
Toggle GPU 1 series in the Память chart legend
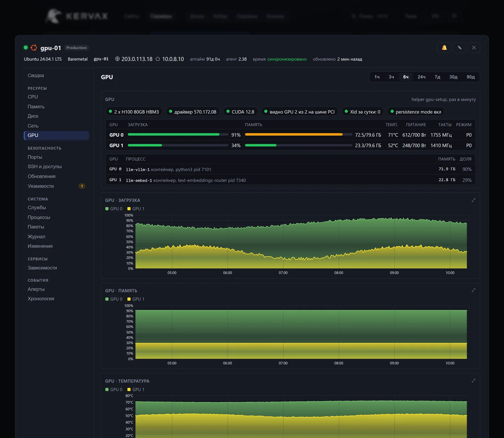[x=136, y=299]
